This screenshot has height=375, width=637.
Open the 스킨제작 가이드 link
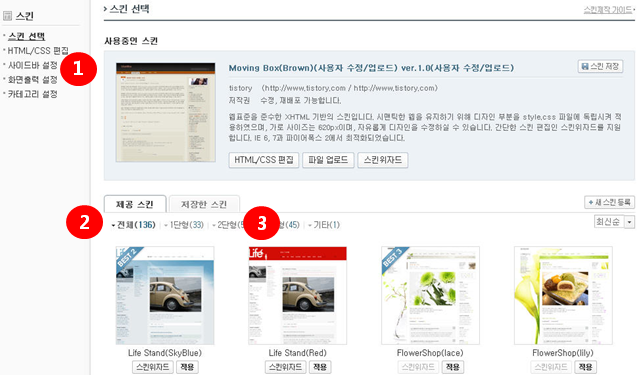point(608,9)
